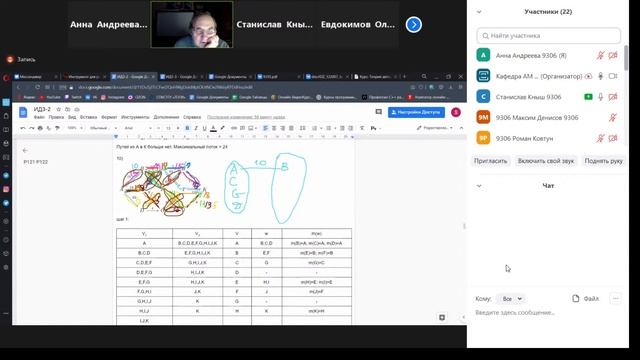640x360 pixels.
Task: Select right text alignment
Action: click(x=282, y=128)
